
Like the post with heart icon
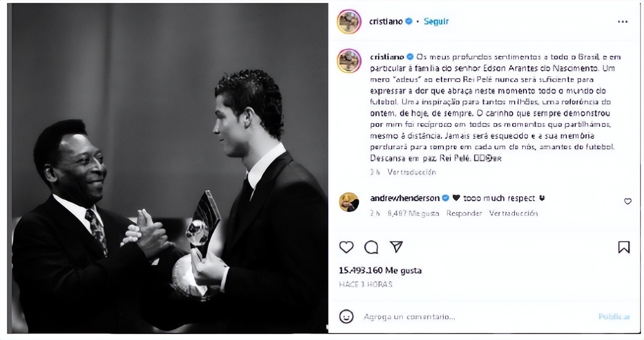[346, 247]
